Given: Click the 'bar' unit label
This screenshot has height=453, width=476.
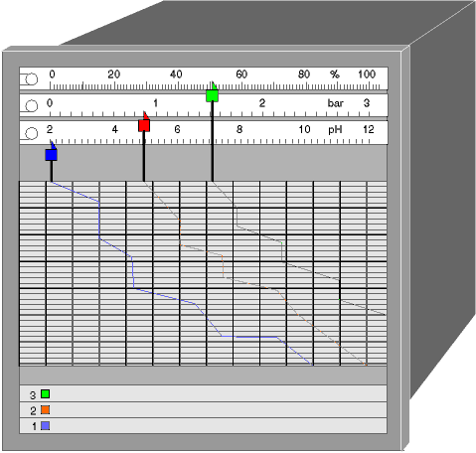Looking at the screenshot, I should coord(335,103).
